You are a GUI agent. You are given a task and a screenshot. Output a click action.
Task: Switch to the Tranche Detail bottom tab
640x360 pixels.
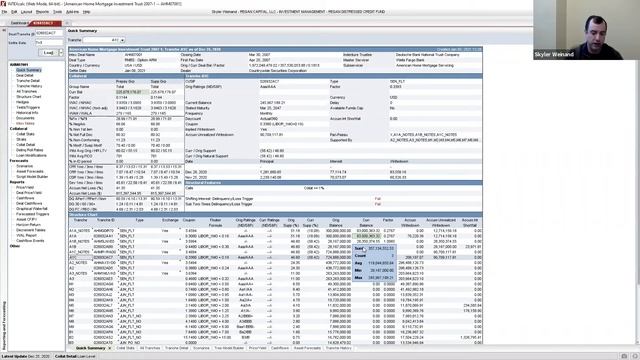(x=177, y=348)
